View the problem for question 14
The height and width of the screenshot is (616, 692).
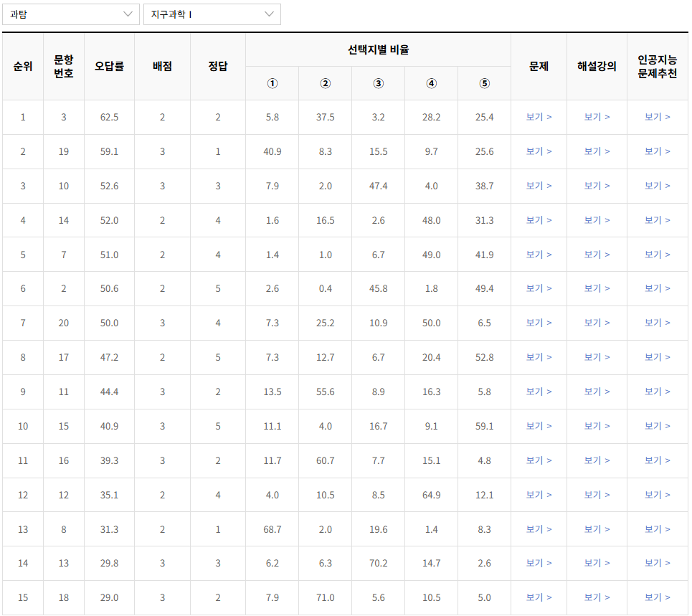tap(539, 220)
